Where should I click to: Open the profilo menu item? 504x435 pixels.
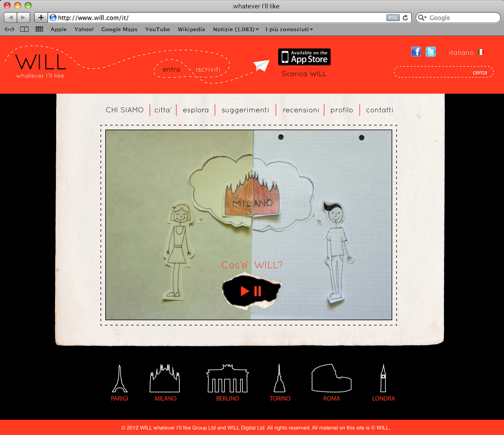[342, 110]
